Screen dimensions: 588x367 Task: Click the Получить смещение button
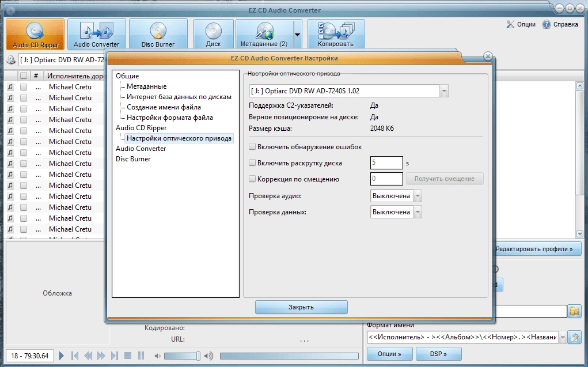pyautogui.click(x=445, y=179)
